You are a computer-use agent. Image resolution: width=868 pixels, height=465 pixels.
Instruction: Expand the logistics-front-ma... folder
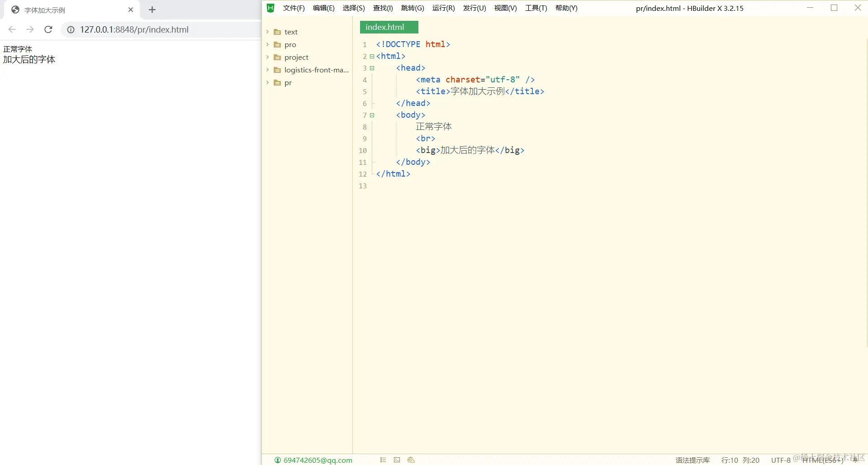(267, 70)
